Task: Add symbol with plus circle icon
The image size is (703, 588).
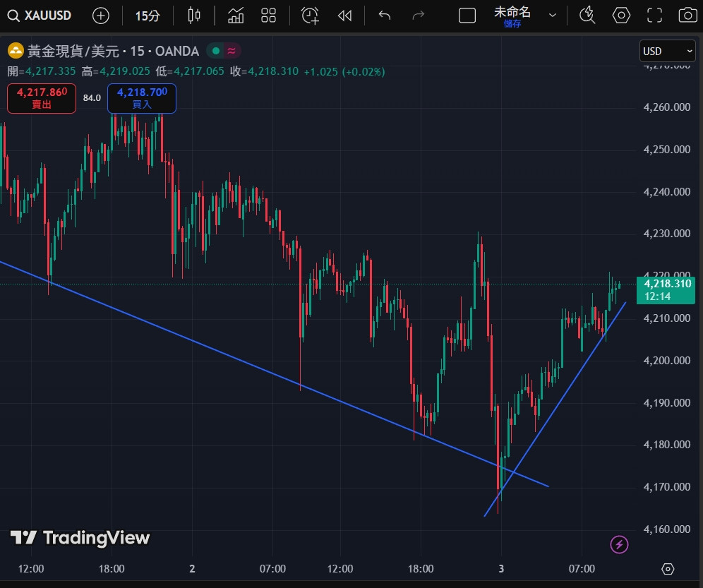Action: (100, 16)
